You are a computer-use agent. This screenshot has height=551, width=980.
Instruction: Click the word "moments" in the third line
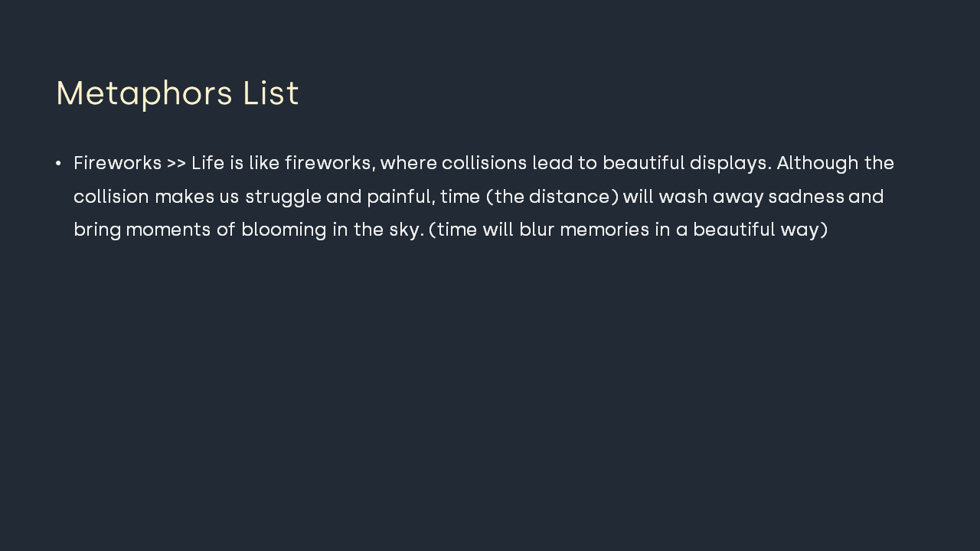coord(168,230)
